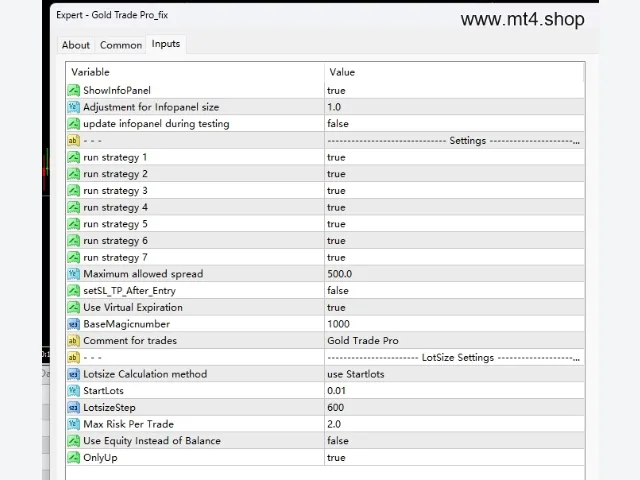Click the Adjustment for Infopanel size icon
Image resolution: width=640 pixels, height=480 pixels.
click(x=73, y=107)
